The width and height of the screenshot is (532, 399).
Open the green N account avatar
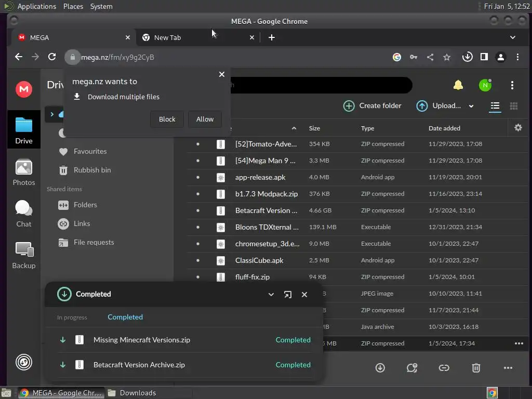point(485,85)
